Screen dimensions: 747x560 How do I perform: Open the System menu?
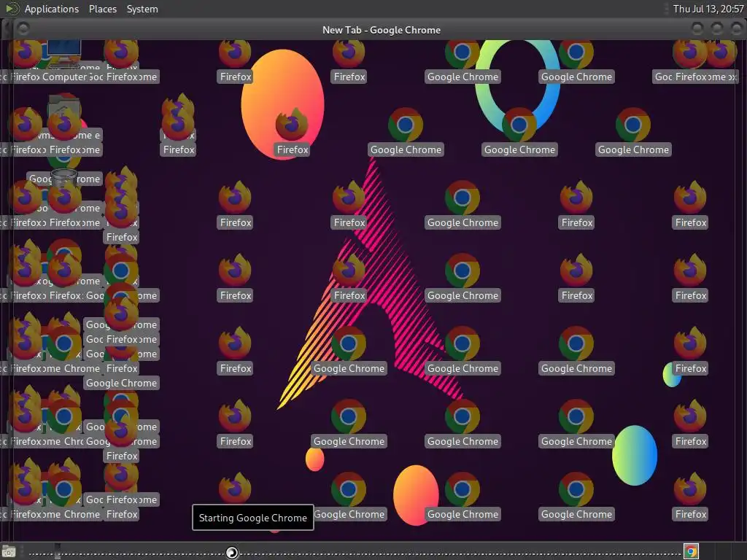pos(142,9)
